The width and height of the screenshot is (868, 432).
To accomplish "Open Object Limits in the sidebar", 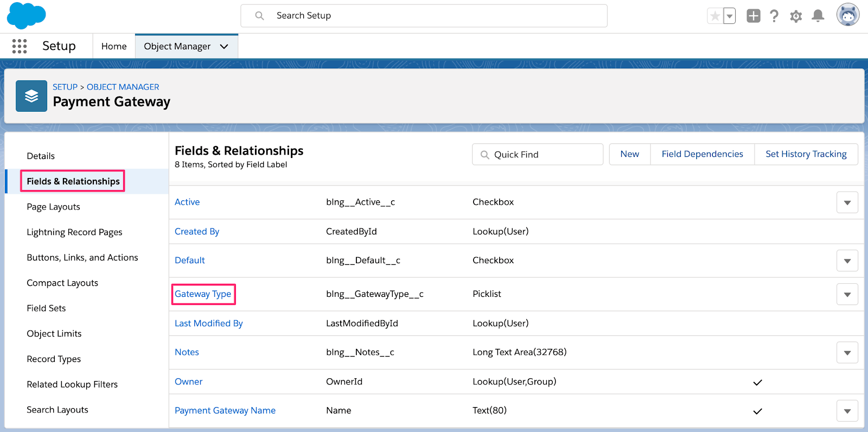I will [x=54, y=334].
